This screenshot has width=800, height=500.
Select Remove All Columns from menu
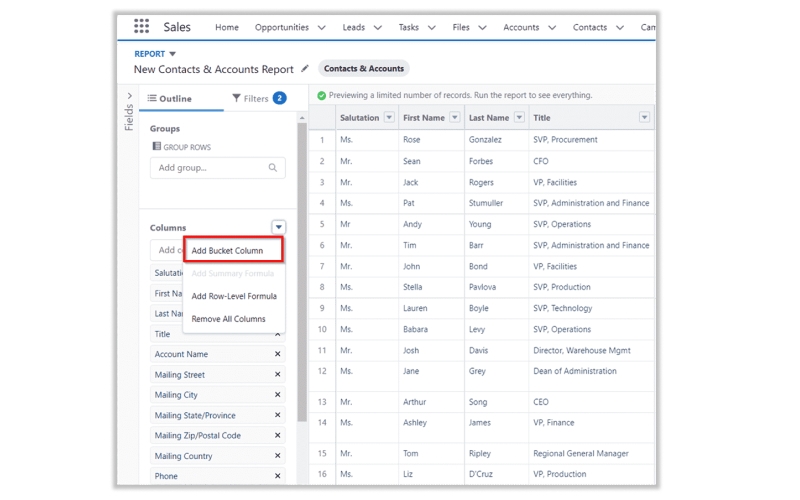pyautogui.click(x=228, y=319)
